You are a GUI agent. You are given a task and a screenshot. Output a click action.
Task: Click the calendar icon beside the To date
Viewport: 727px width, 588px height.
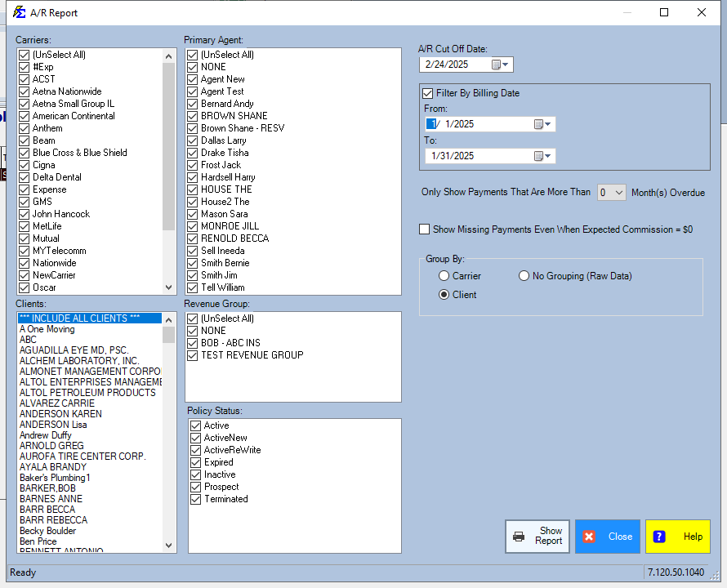540,155
